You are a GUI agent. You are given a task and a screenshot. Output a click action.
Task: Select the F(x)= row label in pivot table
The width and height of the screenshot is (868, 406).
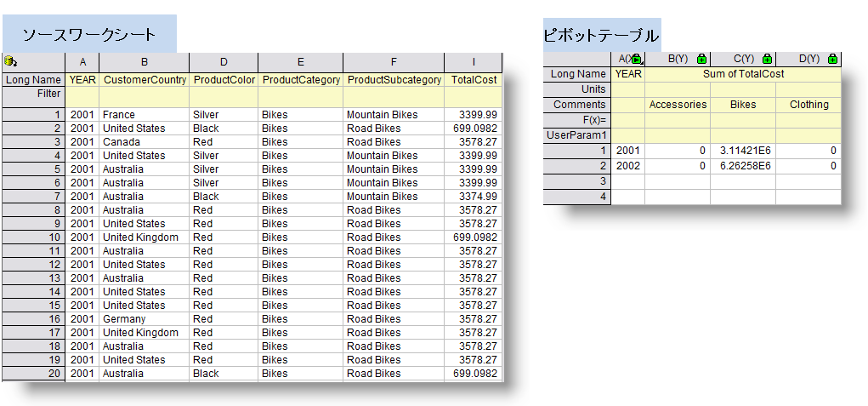[x=577, y=120]
